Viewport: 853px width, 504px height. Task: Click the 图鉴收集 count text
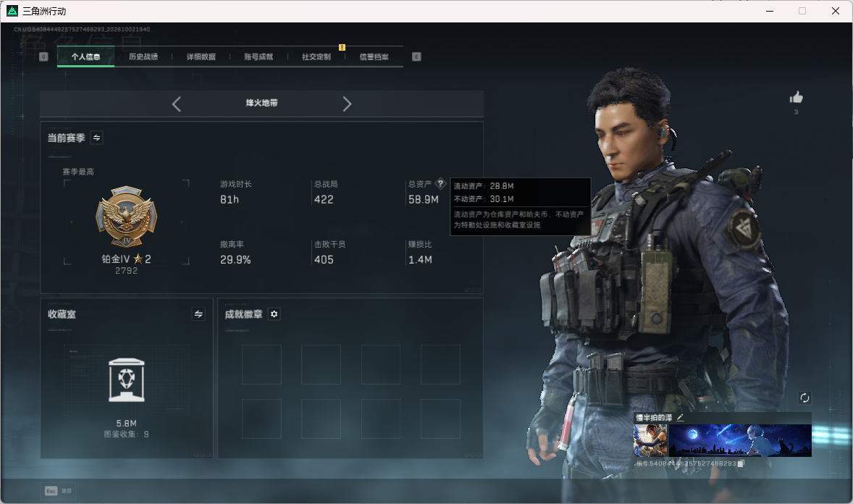coord(126,434)
